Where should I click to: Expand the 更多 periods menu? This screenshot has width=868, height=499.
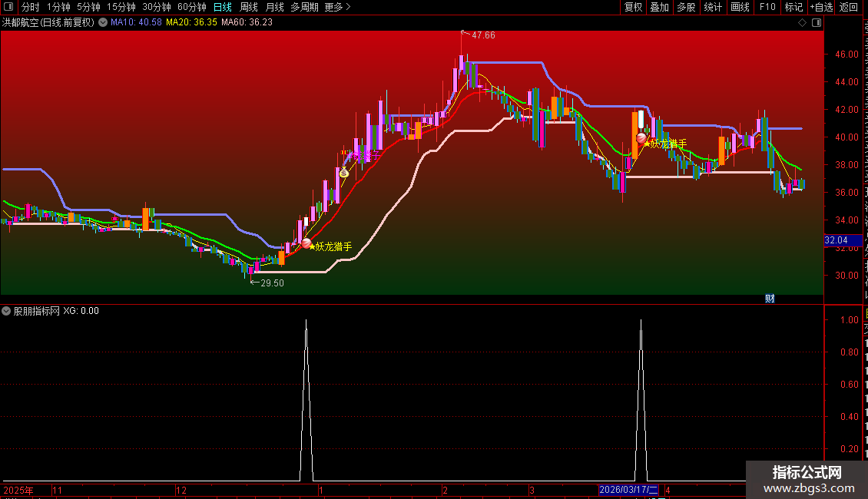338,7
